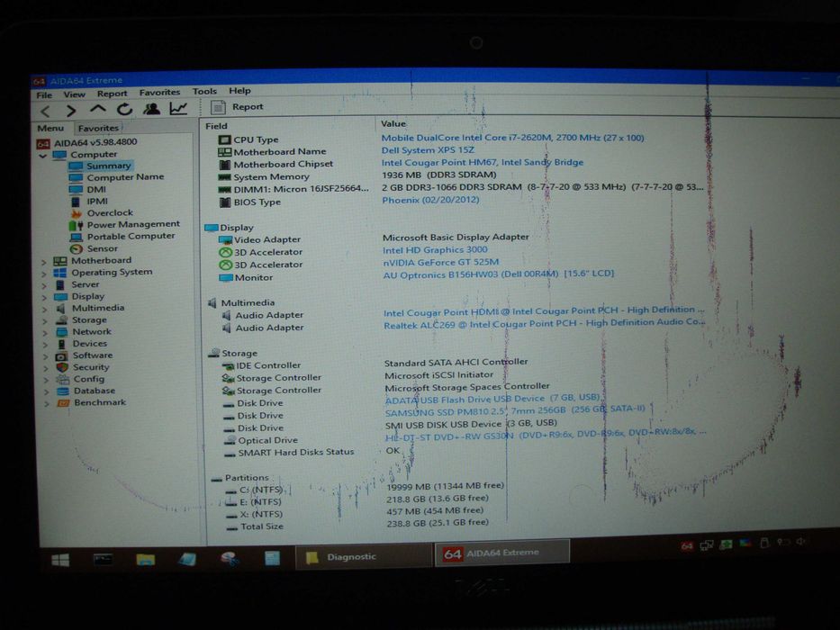Click the Field column header

tap(216, 126)
